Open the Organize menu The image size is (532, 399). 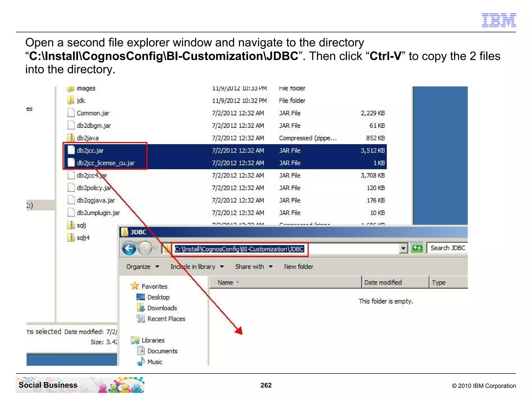(143, 267)
